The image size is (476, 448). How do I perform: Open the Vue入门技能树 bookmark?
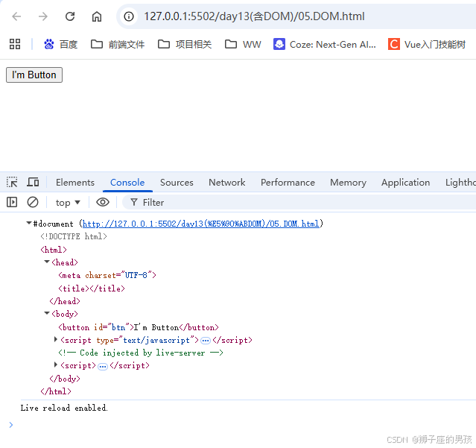[427, 44]
